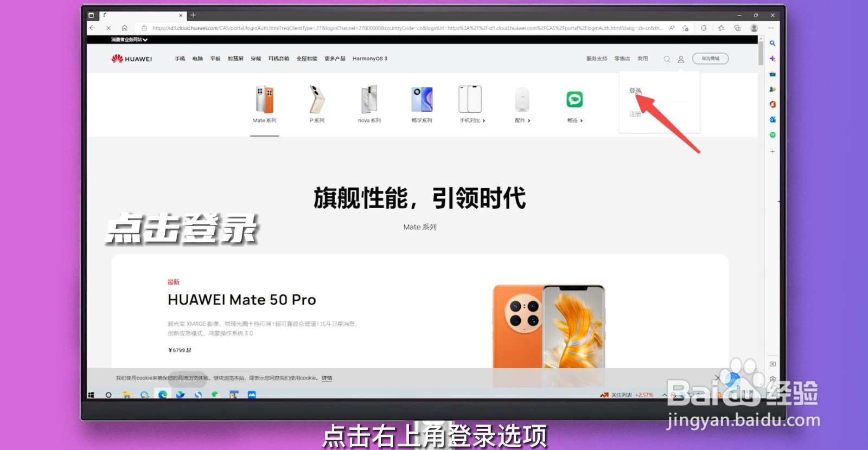Viewport: 868px width, 450px height.
Task: Expand the 消费者业务网站 dropdown
Action: click(129, 40)
